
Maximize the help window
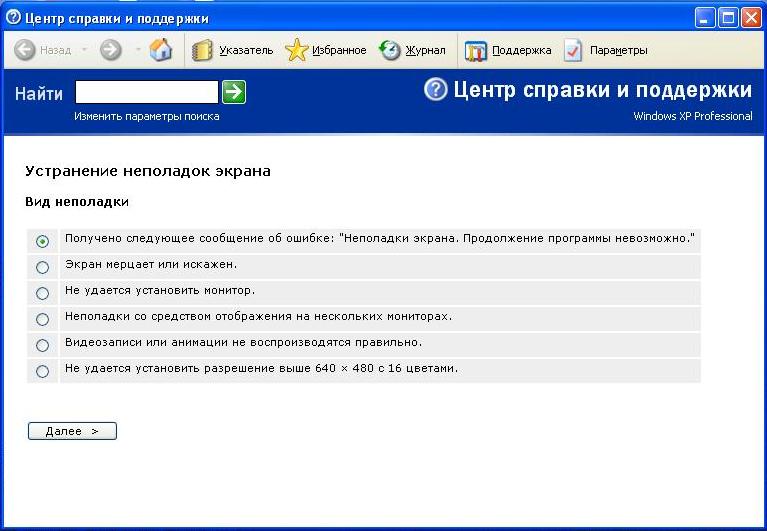point(728,18)
